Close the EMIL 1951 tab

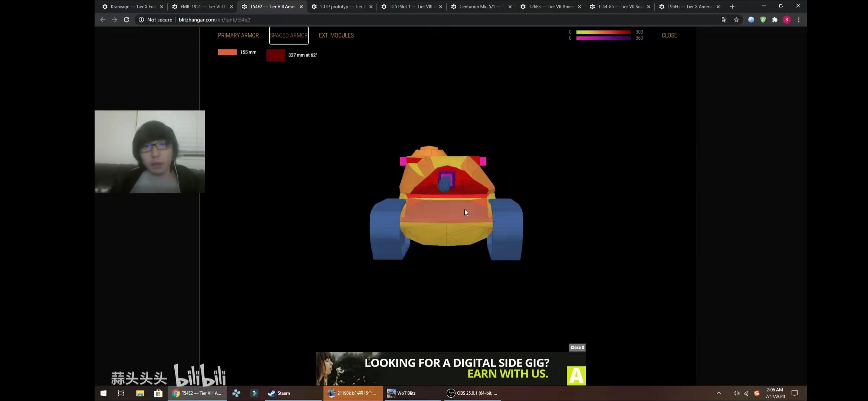[231, 7]
